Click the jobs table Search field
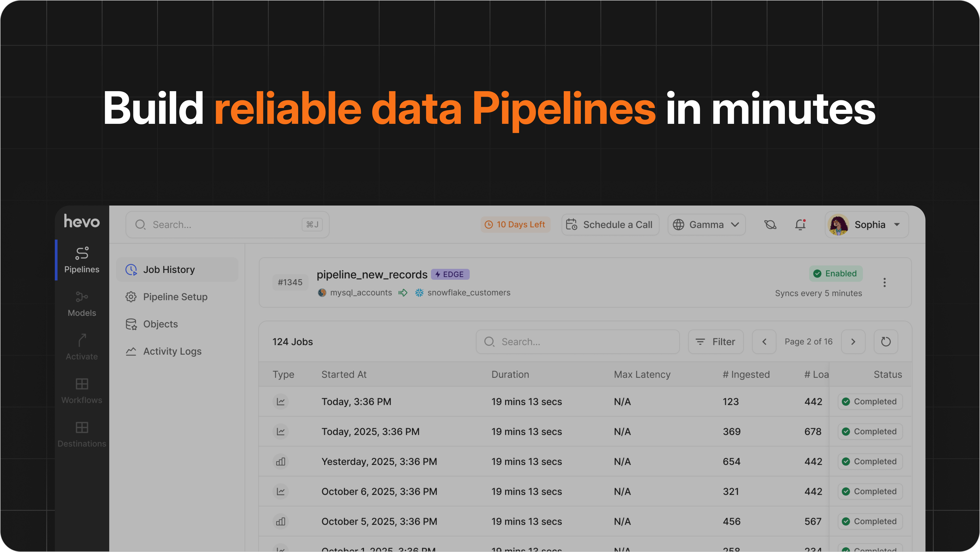Screen dimensions: 980x552 coord(577,341)
